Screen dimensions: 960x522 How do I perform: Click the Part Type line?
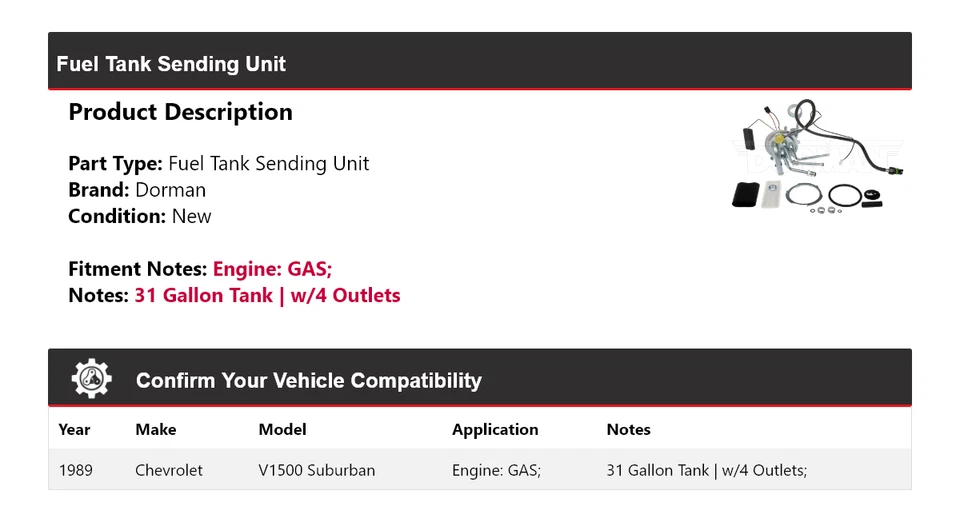218,164
